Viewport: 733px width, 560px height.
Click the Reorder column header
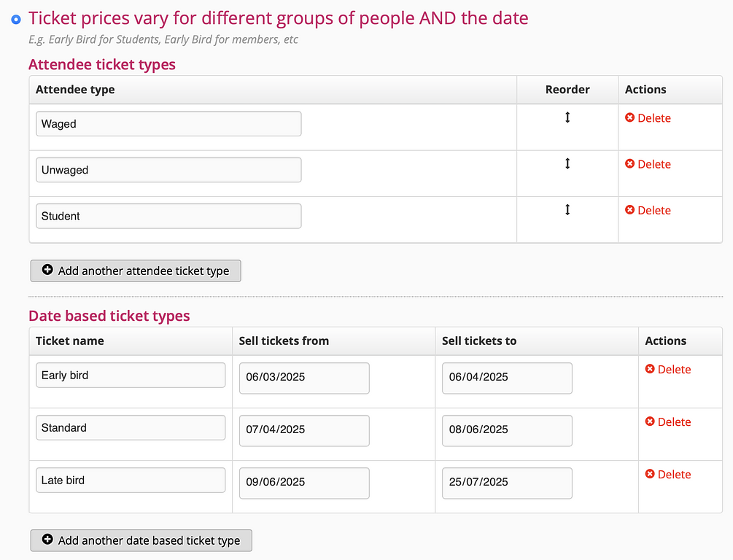tap(567, 90)
